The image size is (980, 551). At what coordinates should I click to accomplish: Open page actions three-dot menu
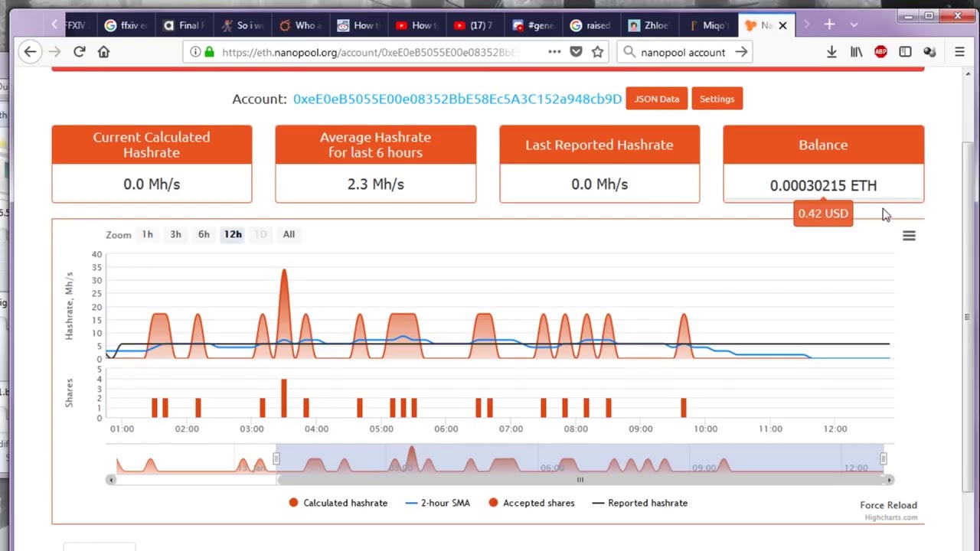point(554,52)
